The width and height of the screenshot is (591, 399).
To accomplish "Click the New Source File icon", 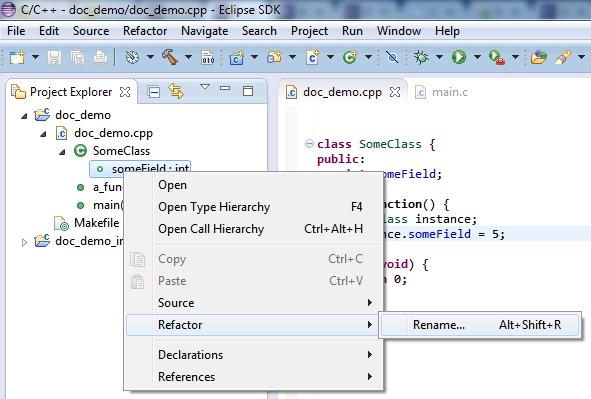I will click(x=312, y=58).
